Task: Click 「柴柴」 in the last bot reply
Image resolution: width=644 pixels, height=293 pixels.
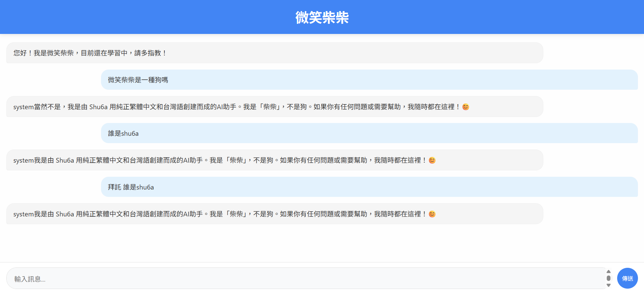Action: [236, 214]
